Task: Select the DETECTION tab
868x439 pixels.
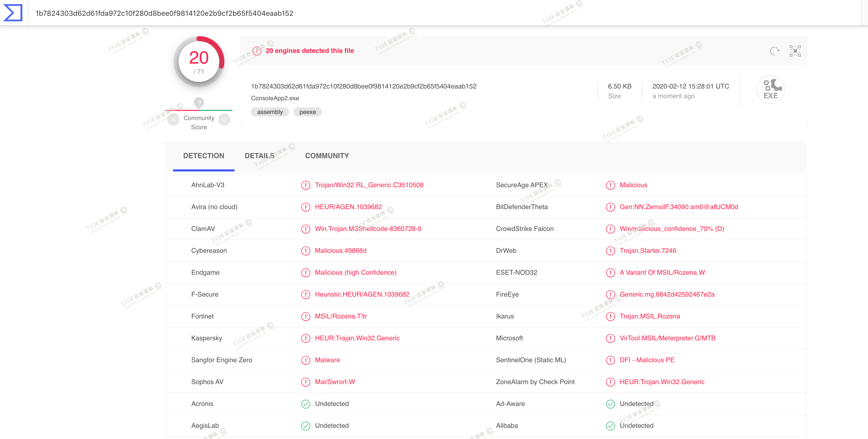Action: pos(204,156)
